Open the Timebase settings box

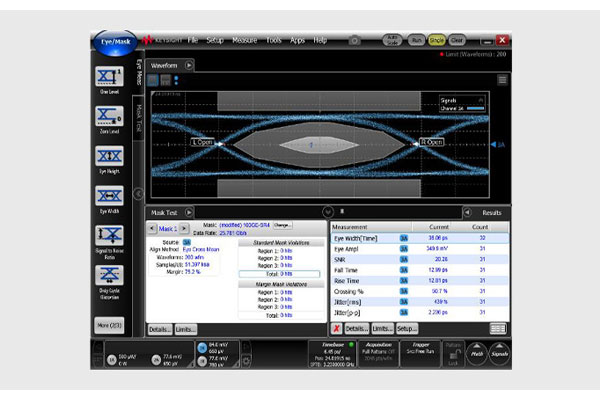coord(333,354)
